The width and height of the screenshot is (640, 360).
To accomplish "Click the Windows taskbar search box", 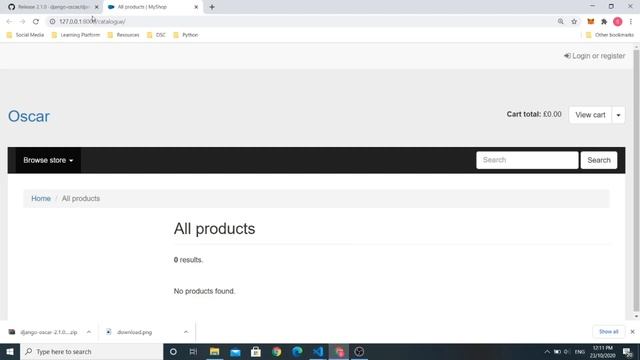I will pos(91,351).
